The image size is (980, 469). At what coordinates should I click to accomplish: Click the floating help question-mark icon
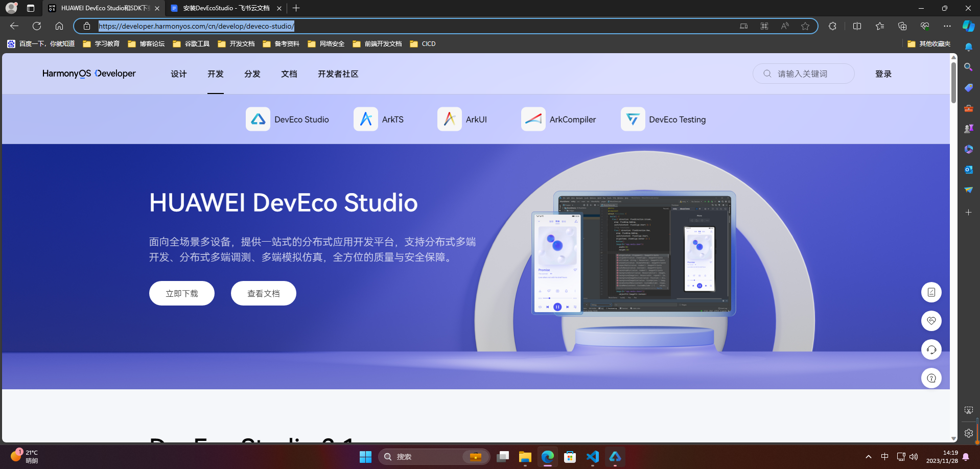point(931,378)
